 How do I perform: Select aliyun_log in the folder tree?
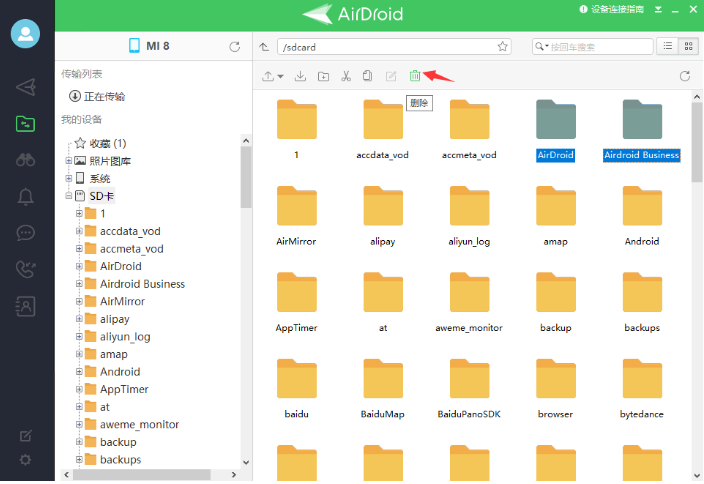point(125,337)
